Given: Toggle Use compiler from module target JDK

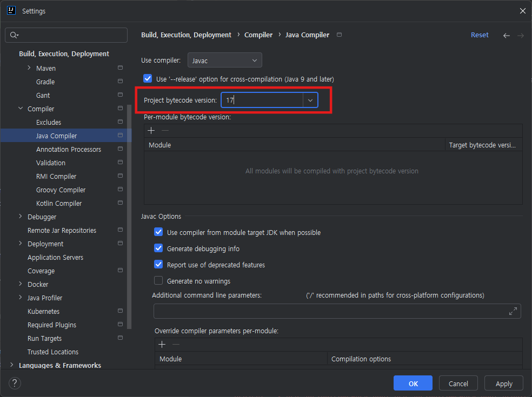Looking at the screenshot, I should click(158, 232).
